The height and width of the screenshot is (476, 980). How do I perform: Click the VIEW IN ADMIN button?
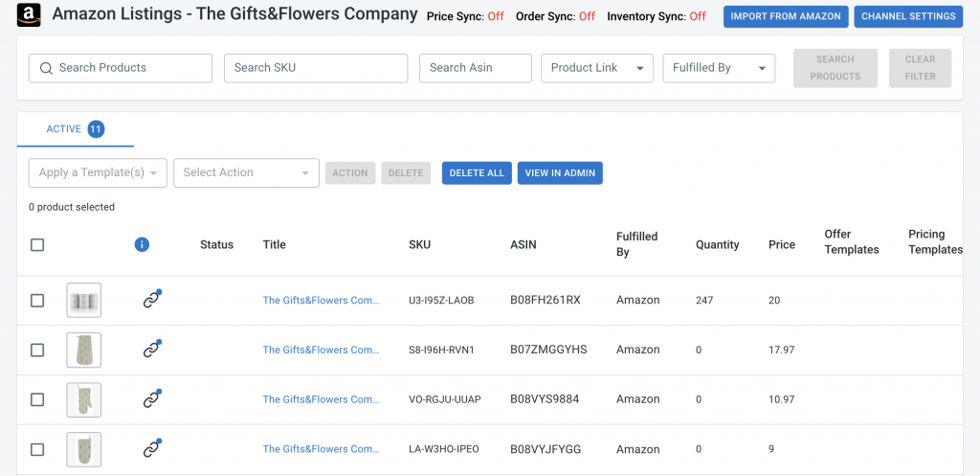click(560, 173)
